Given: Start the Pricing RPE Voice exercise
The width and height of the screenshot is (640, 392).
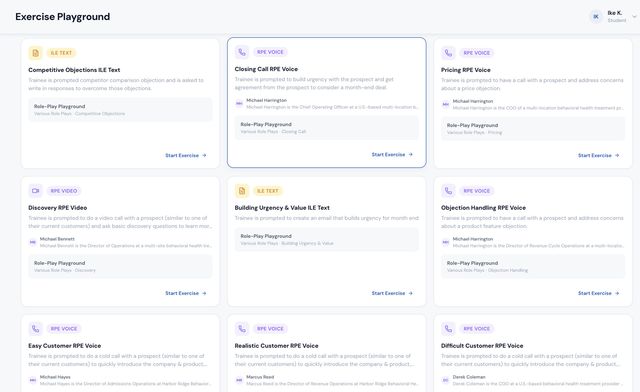Looking at the screenshot, I should (x=599, y=156).
